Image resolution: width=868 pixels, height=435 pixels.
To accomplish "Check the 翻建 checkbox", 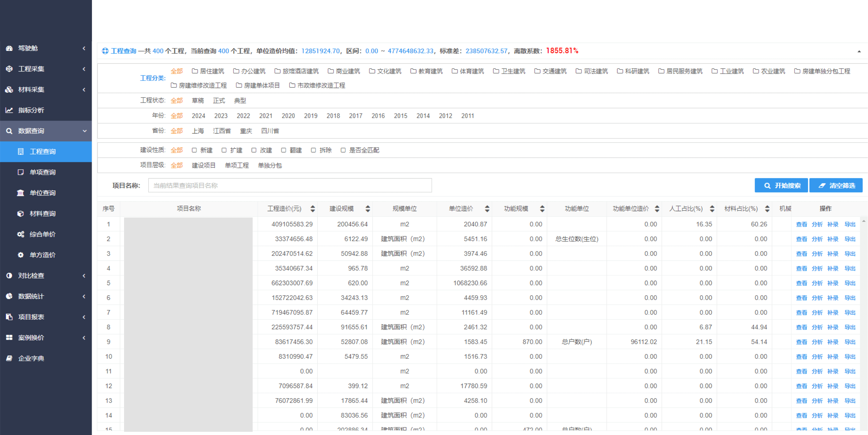I will [283, 150].
